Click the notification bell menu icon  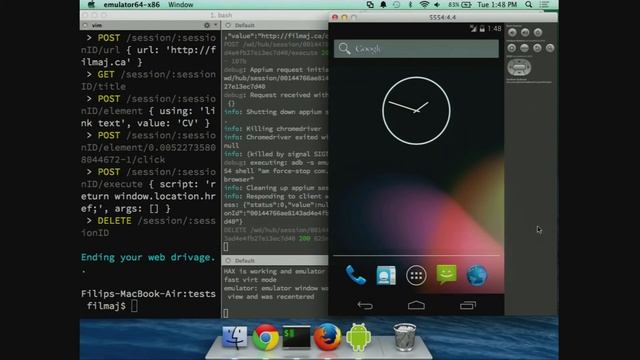click(383, 4)
